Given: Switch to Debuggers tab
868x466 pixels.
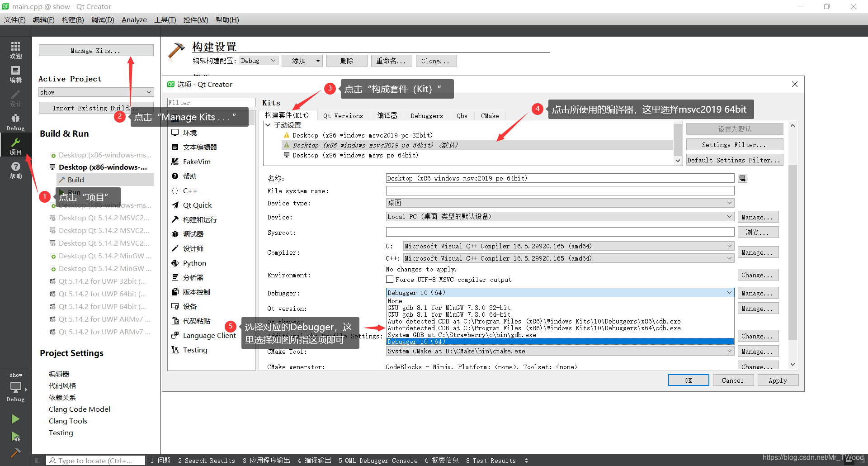Looking at the screenshot, I should 427,116.
